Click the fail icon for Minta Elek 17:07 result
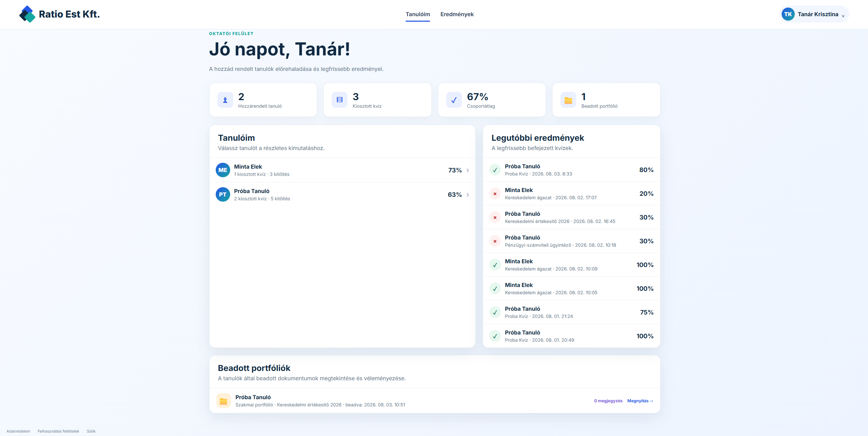868x436 pixels. (495, 193)
